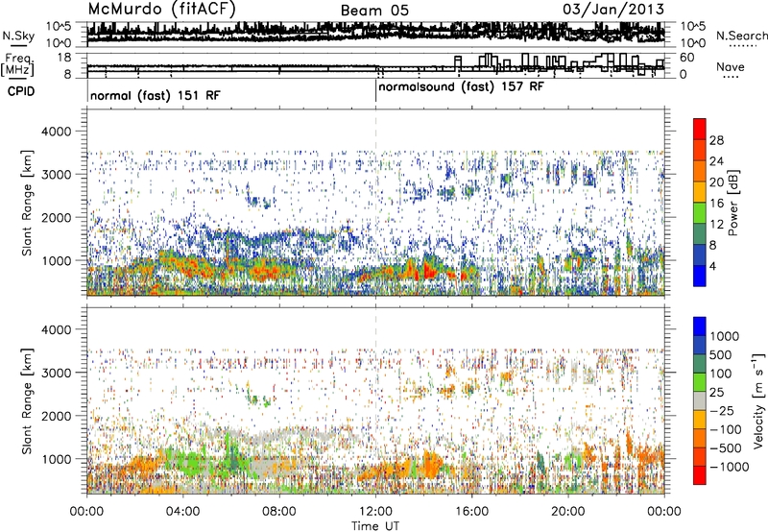The width and height of the screenshot is (768, 532).
Task: Click the 'McMurdo (fitACF)' title text
Action: (161, 10)
